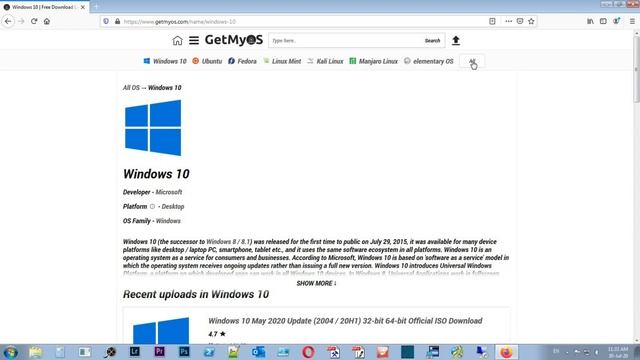Click the May 2020 Update thumbnail
The height and width of the screenshot is (360, 640).
[161, 330]
